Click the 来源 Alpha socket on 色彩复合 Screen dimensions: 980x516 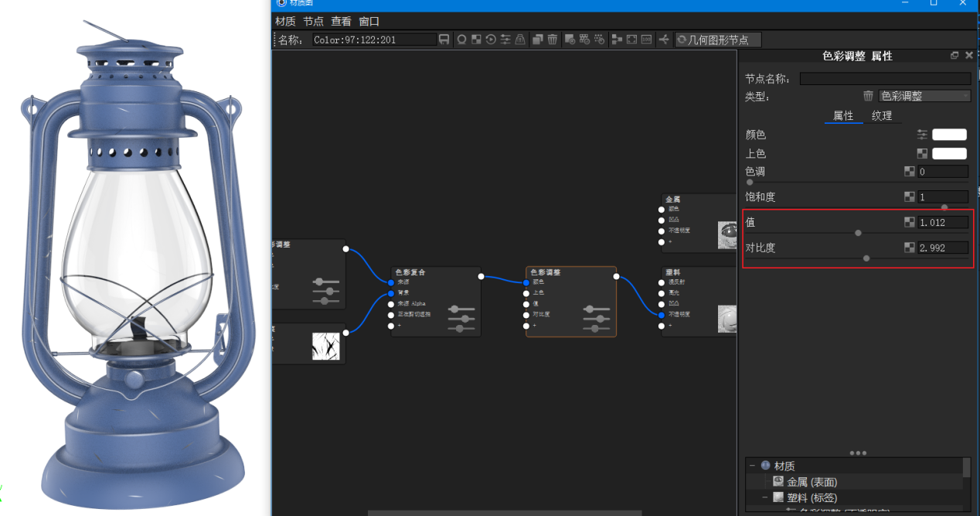(391, 304)
